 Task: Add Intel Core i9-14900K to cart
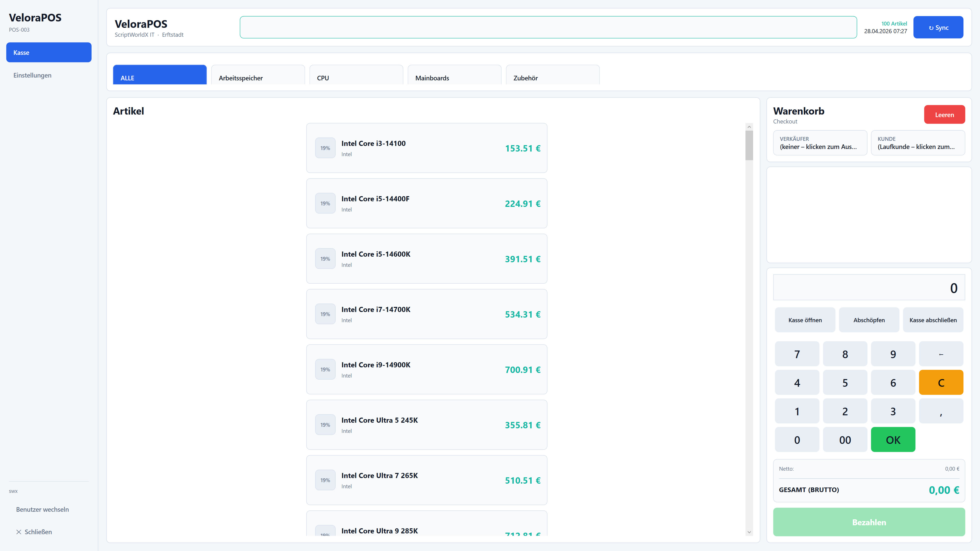[x=426, y=369]
